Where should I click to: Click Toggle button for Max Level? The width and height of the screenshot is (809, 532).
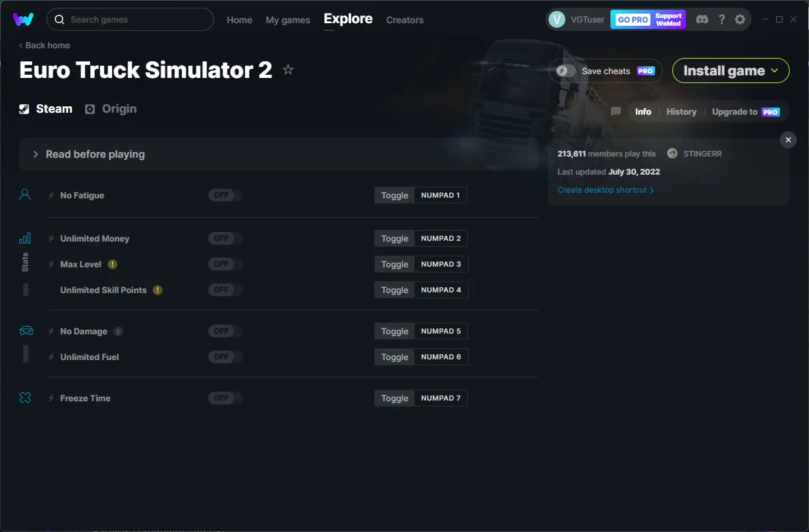tap(395, 264)
